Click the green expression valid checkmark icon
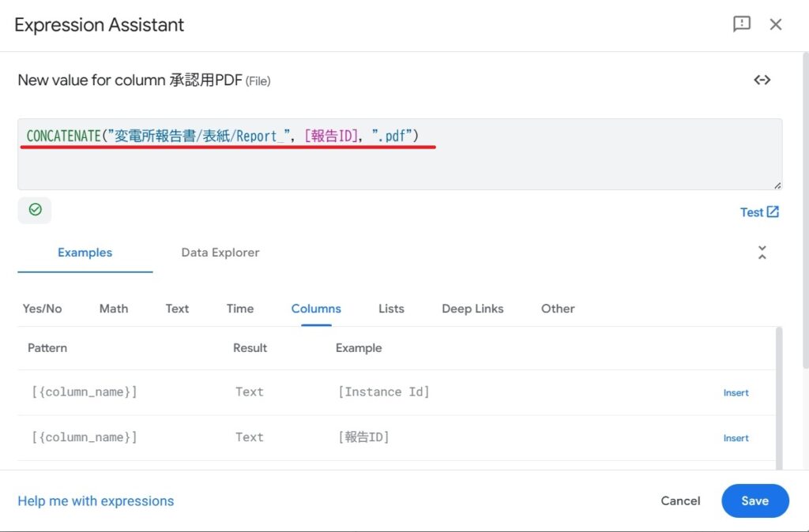809x532 pixels. coord(35,210)
